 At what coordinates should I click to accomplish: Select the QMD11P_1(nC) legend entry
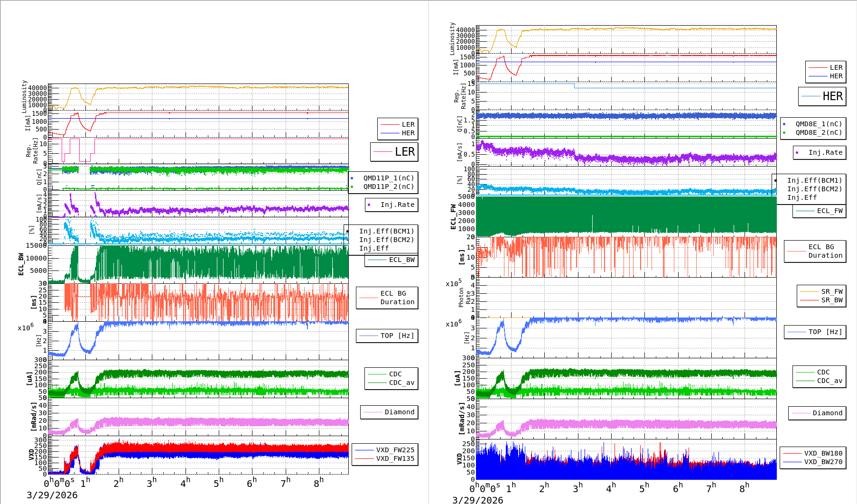(388, 178)
